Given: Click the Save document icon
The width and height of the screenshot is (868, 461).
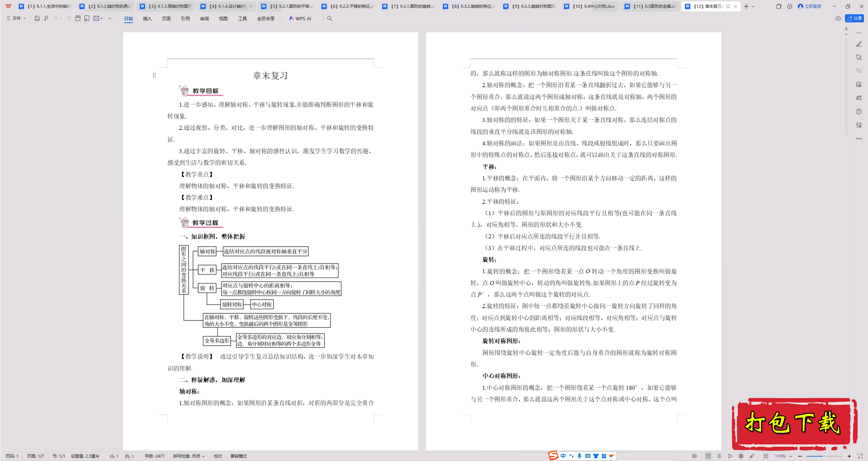Looking at the screenshot, I should (x=37, y=18).
